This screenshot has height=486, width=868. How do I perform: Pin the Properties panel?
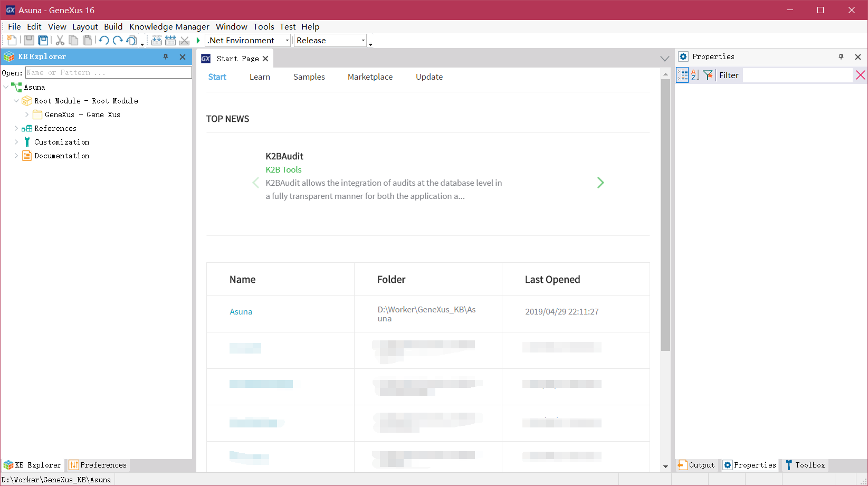coord(841,57)
